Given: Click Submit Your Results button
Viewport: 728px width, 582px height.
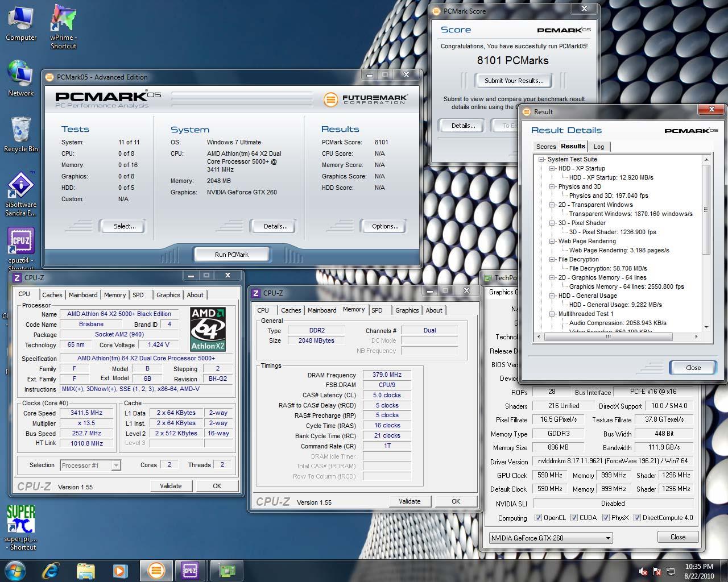Looking at the screenshot, I should (x=514, y=81).
